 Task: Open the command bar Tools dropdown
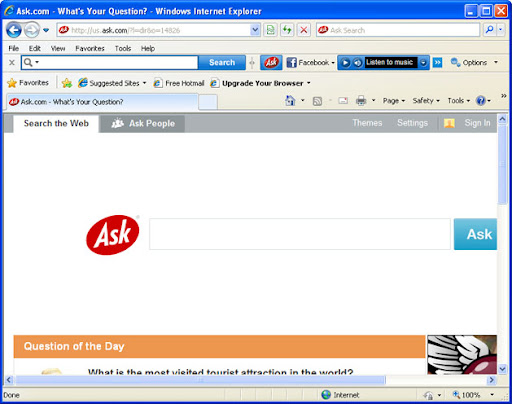point(459,101)
